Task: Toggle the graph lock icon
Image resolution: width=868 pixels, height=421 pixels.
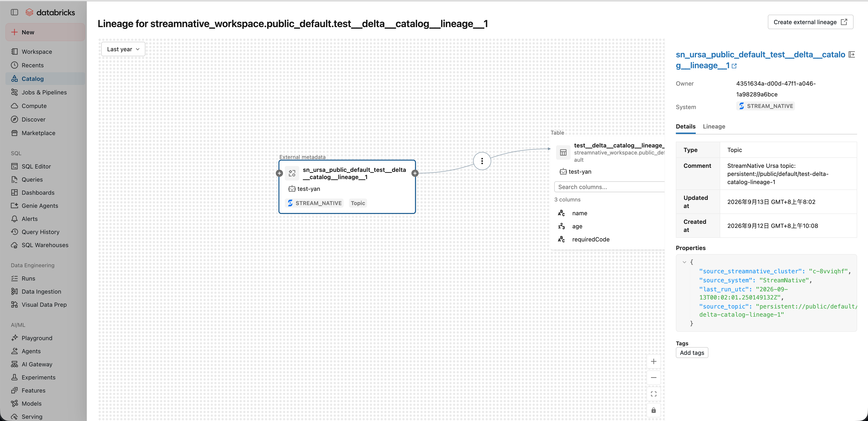Action: coord(653,410)
